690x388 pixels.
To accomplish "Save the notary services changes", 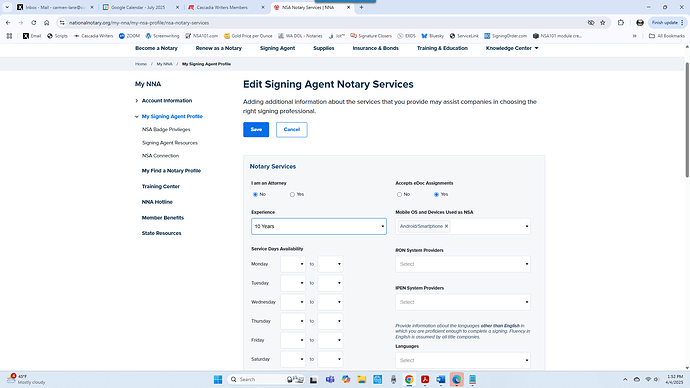I will (x=256, y=129).
